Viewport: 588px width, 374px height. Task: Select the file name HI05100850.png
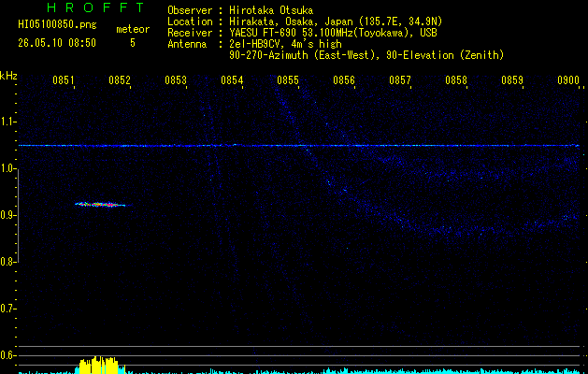(57, 24)
